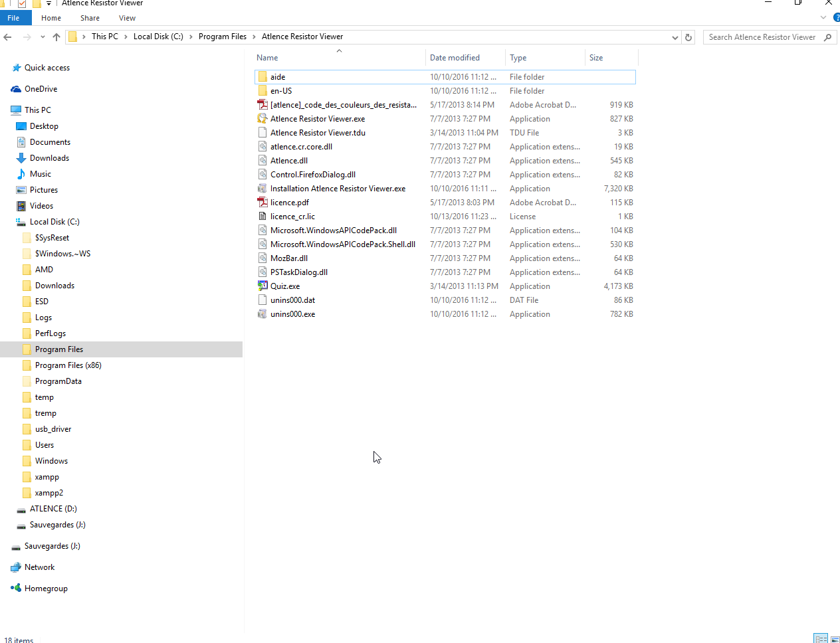Viewport: 840px width, 643px height.
Task: Open the aide folder icon
Action: pos(262,77)
